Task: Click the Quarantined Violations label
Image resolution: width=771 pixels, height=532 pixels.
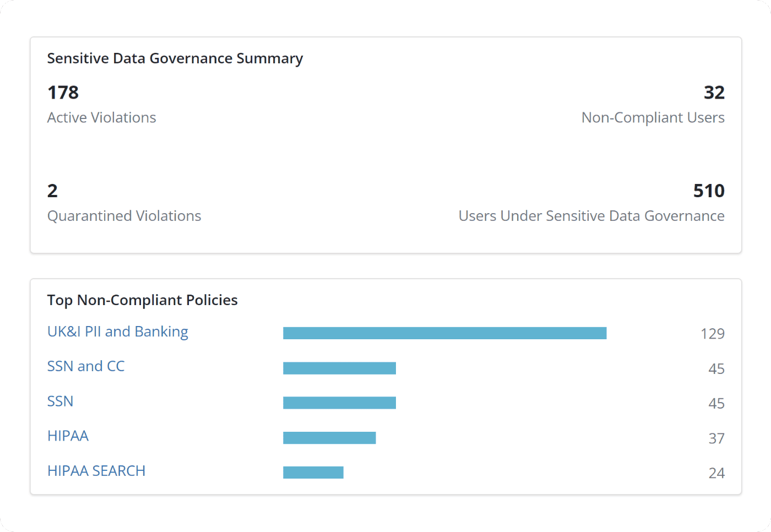Action: tap(124, 216)
